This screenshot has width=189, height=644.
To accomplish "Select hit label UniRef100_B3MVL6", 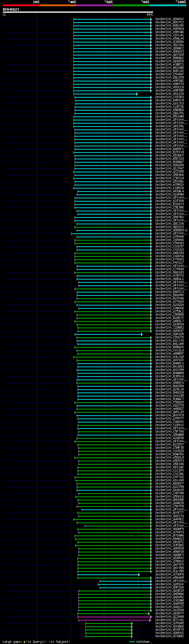I will (x=170, y=376).
